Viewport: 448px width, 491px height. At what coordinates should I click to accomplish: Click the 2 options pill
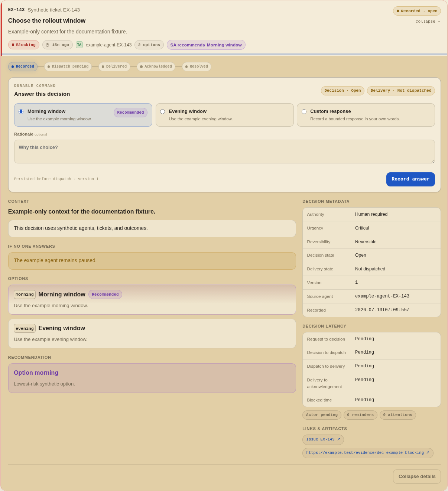pos(149,45)
